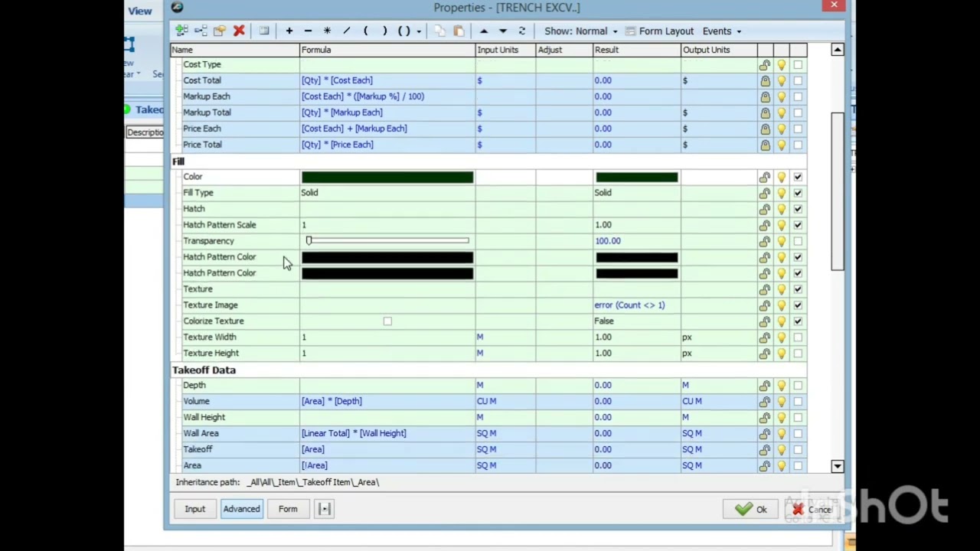Click scroll up arrow of property list

pyautogui.click(x=837, y=50)
